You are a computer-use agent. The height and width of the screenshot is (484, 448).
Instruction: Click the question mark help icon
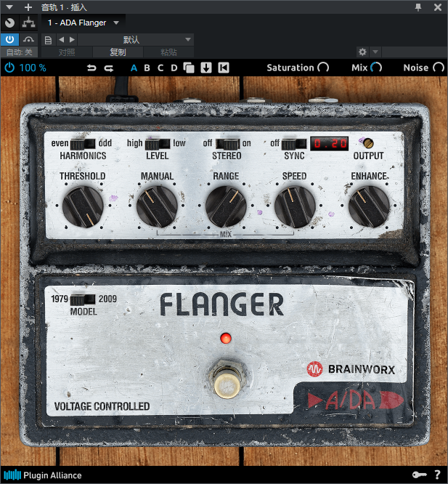click(437, 475)
